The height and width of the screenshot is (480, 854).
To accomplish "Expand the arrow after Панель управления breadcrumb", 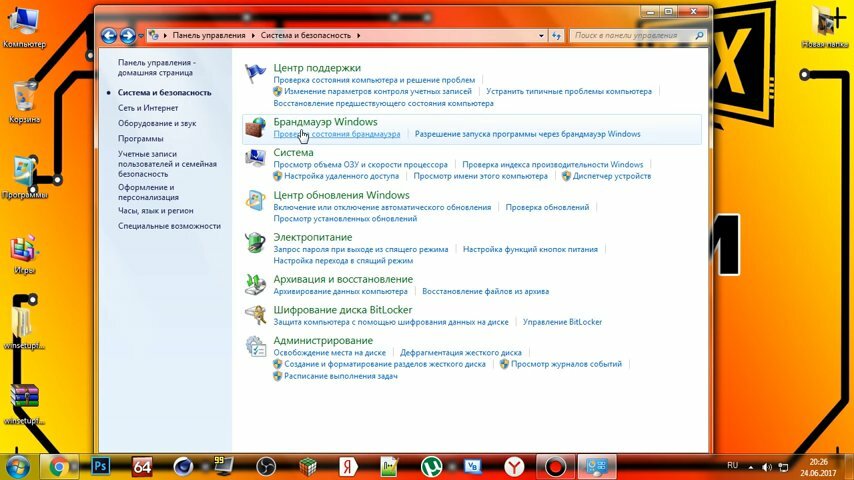I will [x=253, y=35].
